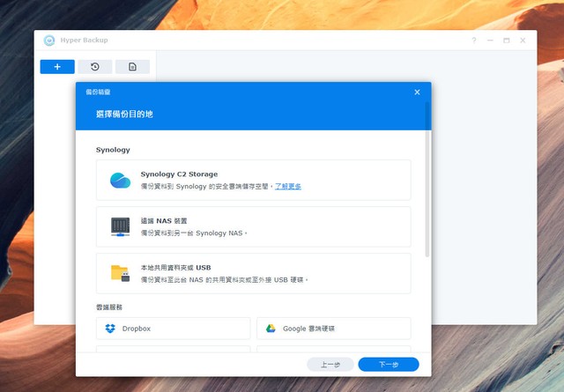Select the local shared folder USB icon
The height and width of the screenshot is (392, 564).
[120, 273]
